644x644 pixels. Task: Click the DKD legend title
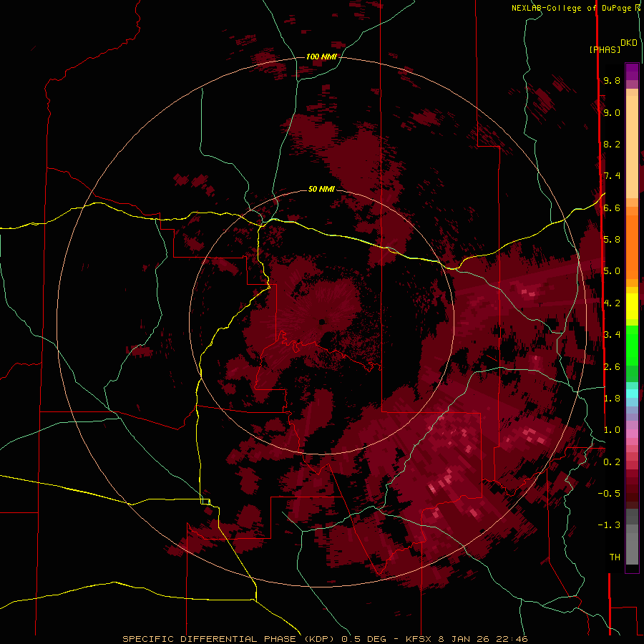[x=629, y=42]
